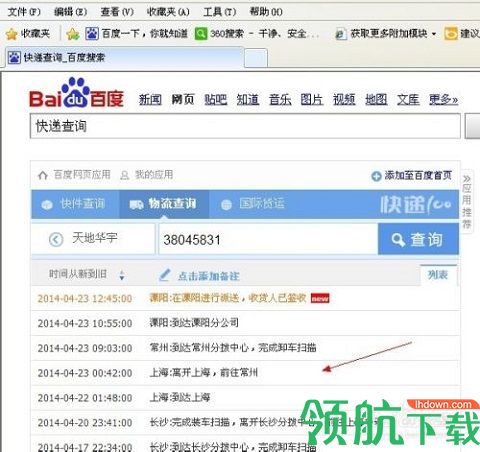Open the 文件(F) menu

[24, 12]
